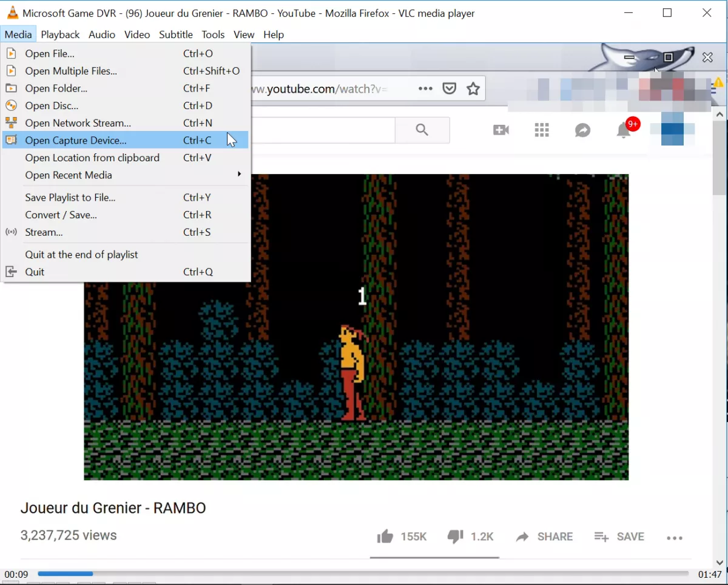Screen dimensions: 728x585
Task: Open the Help menu
Action: [274, 35]
